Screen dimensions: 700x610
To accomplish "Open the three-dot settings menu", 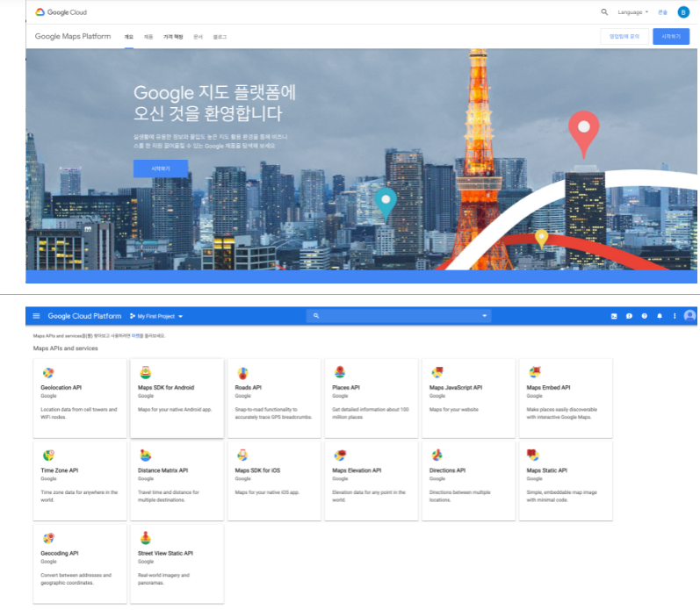I will click(675, 316).
